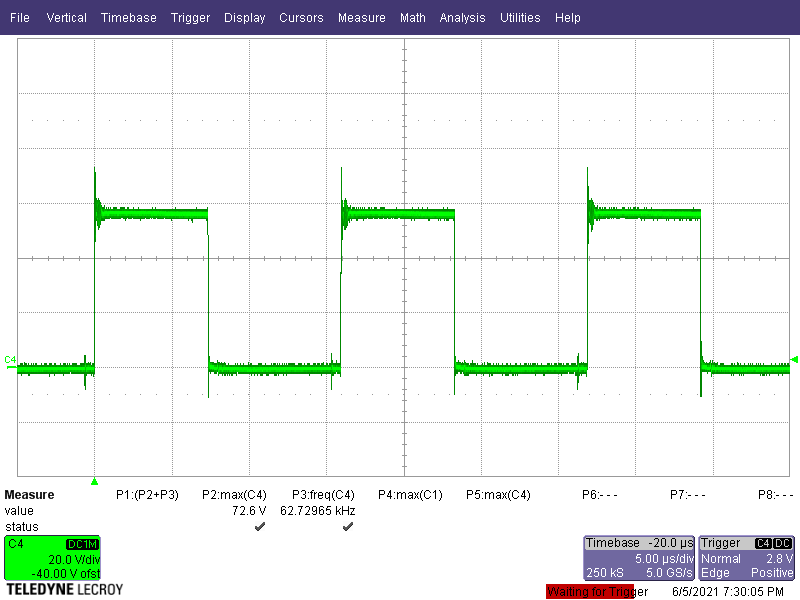Select the P5:max(C4) measurement header
800x600 pixels.
[498, 494]
